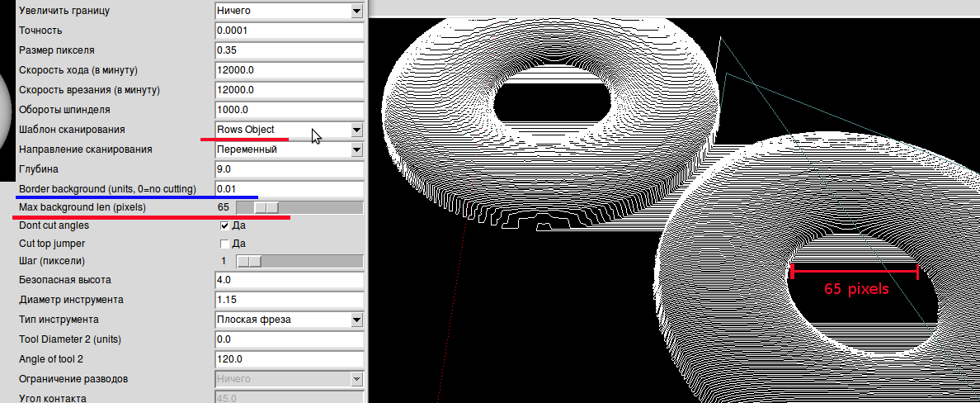Click the Скорость врезания input field
This screenshot has width=980, height=403.
pyautogui.click(x=289, y=90)
